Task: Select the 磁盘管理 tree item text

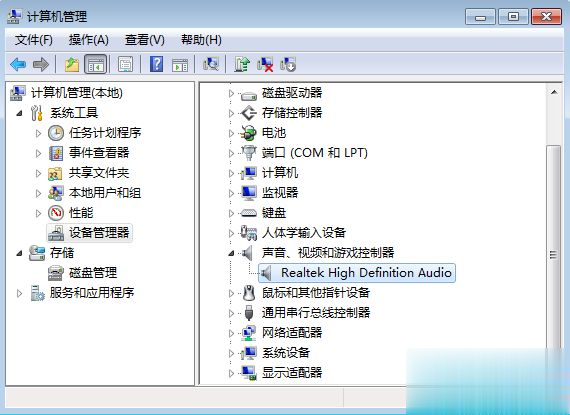Action: [x=93, y=273]
